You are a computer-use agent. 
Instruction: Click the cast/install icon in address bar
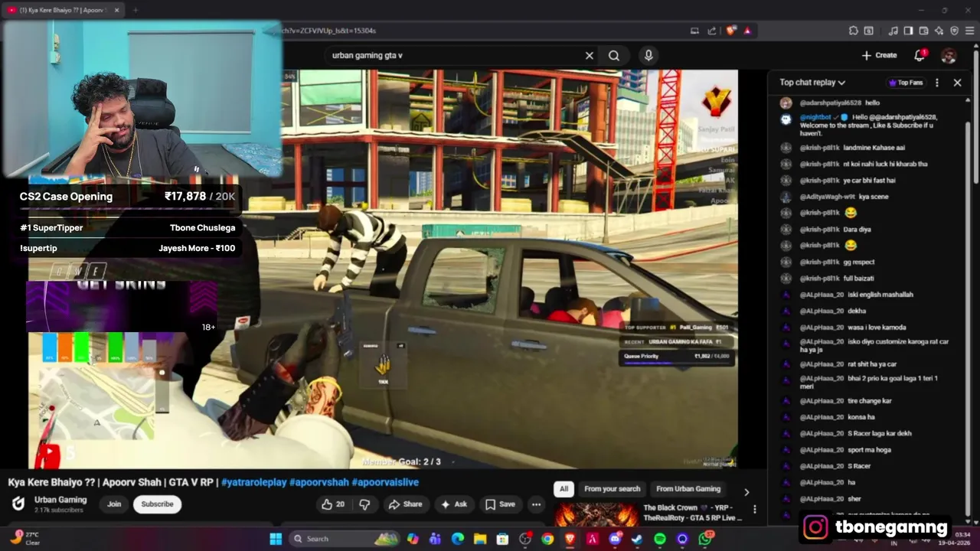click(694, 31)
